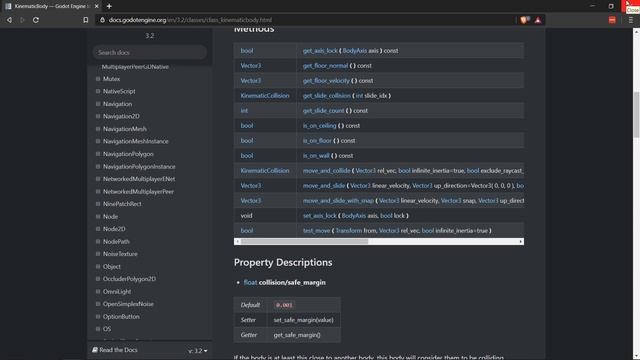
Task: Open the set_axis_lock method link
Action: (x=320, y=216)
